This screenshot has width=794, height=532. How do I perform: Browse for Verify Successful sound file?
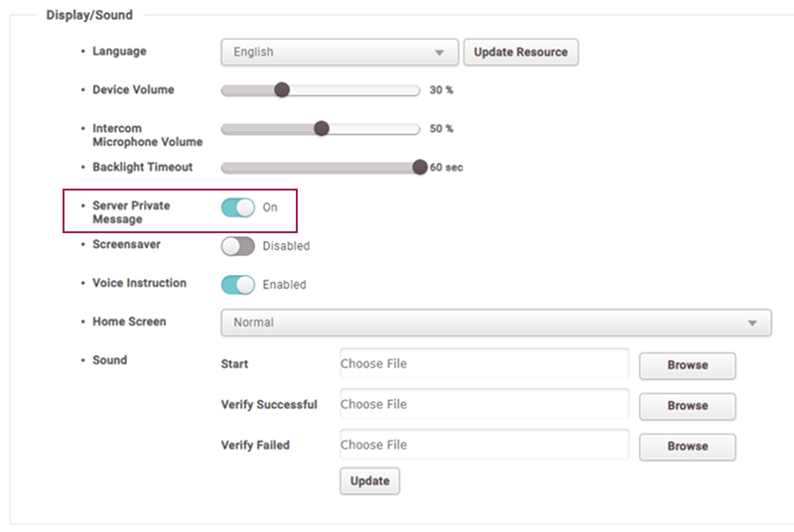pos(687,406)
